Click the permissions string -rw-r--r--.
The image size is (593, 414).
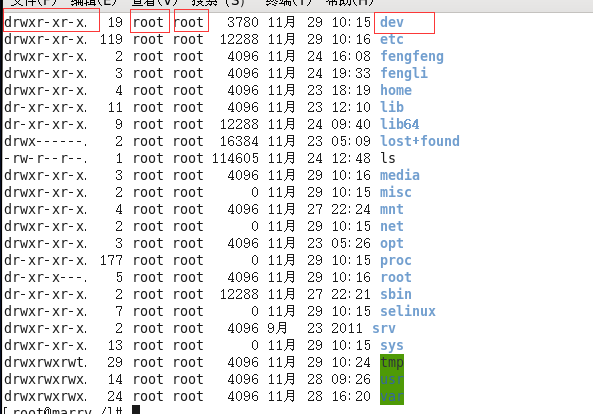pos(46,158)
